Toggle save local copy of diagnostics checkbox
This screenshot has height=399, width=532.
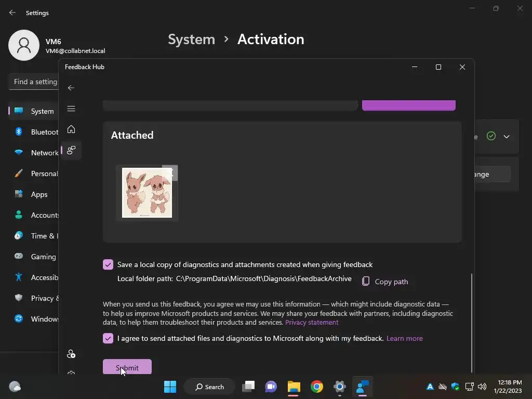click(108, 264)
